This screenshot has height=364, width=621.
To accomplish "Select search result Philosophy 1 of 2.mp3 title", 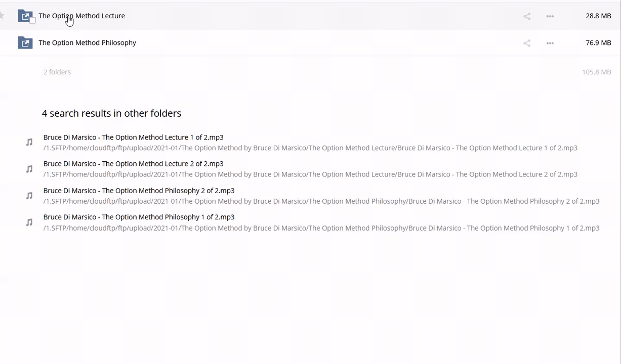I will (139, 217).
